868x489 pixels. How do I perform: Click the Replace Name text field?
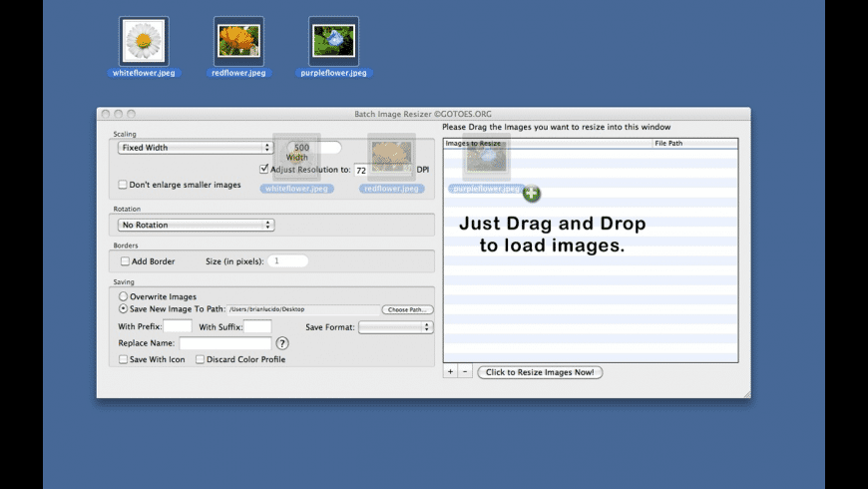224,343
